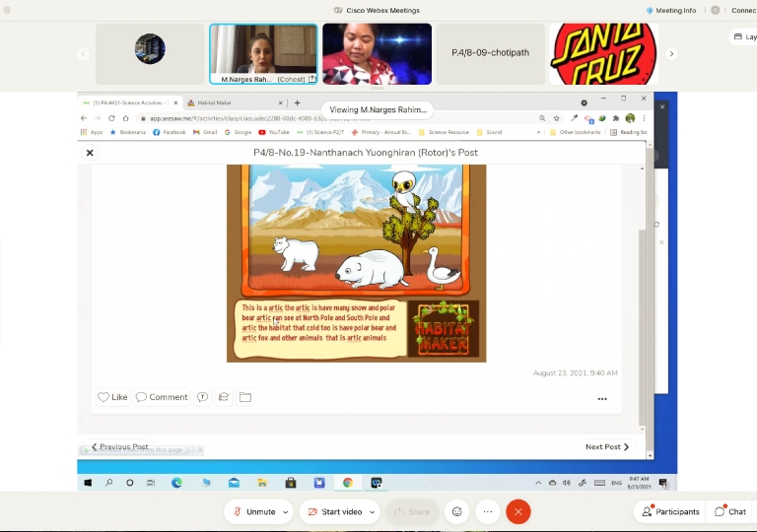Click the taskbar search magnifier
Image resolution: width=757 pixels, height=532 pixels.
point(108,483)
